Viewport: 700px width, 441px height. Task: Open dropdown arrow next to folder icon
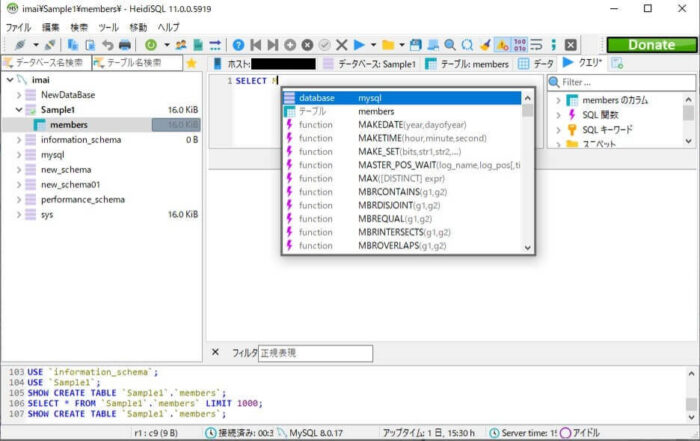click(402, 45)
